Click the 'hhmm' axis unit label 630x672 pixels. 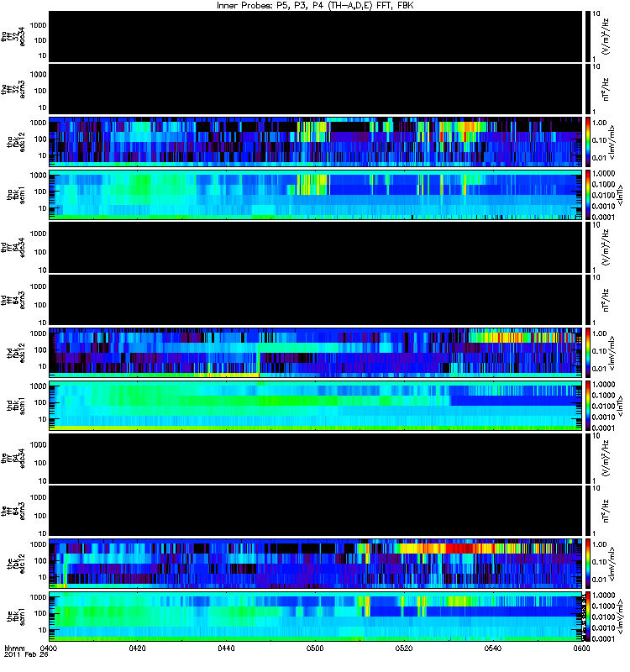[x=14, y=648]
